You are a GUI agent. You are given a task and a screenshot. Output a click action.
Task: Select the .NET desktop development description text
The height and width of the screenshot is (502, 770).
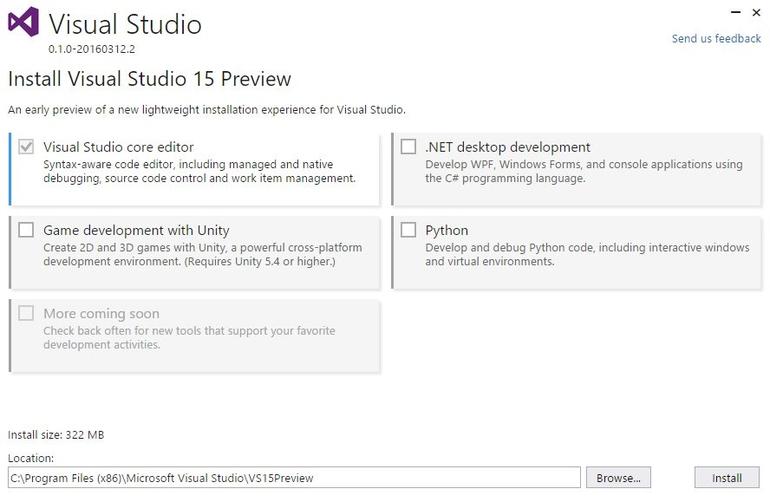pos(583,171)
